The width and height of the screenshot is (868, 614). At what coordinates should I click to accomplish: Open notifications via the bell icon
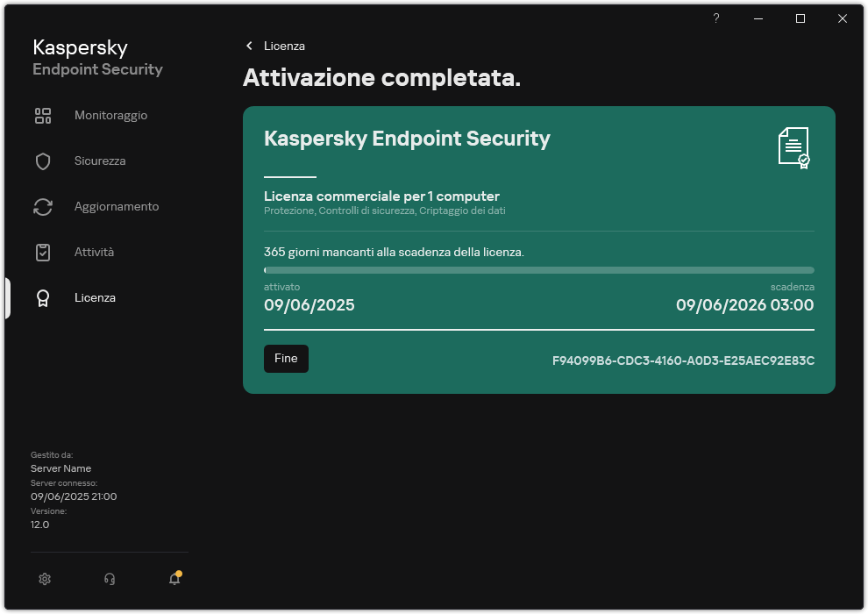pyautogui.click(x=174, y=579)
